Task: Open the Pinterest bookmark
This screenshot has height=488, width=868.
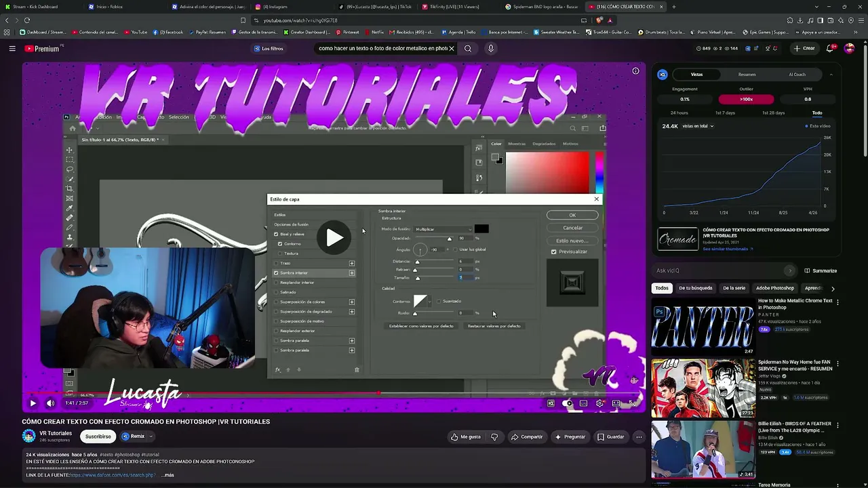Action: point(347,32)
